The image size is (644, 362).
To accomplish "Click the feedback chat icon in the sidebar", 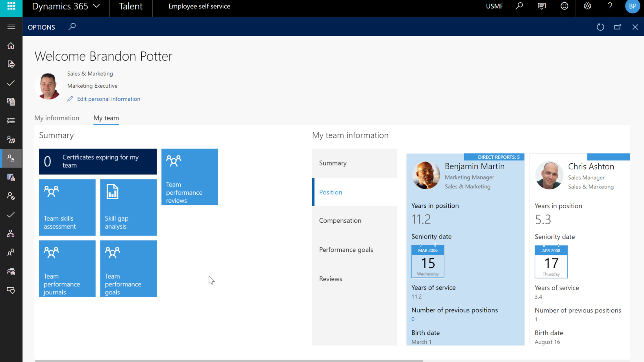I will pyautogui.click(x=11, y=290).
